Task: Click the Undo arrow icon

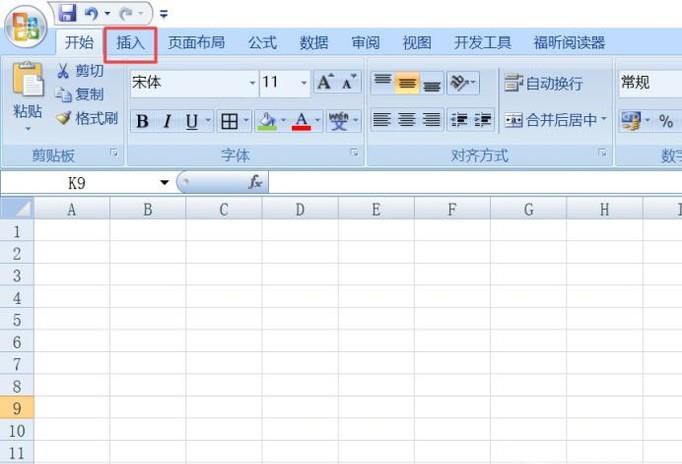Action: [91, 13]
